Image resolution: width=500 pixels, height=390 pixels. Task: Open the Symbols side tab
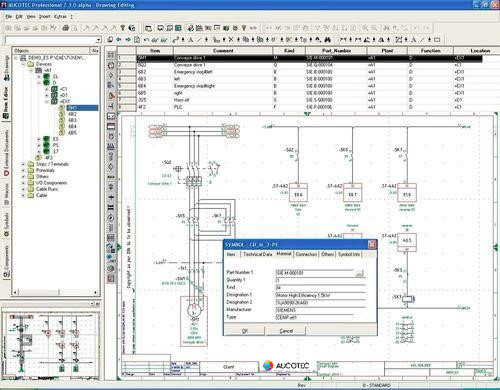point(6,225)
